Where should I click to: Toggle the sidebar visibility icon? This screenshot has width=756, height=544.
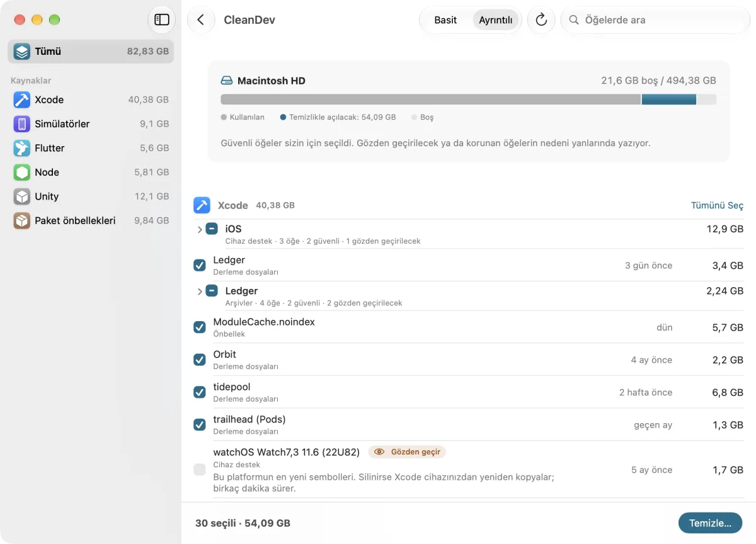pos(162,20)
